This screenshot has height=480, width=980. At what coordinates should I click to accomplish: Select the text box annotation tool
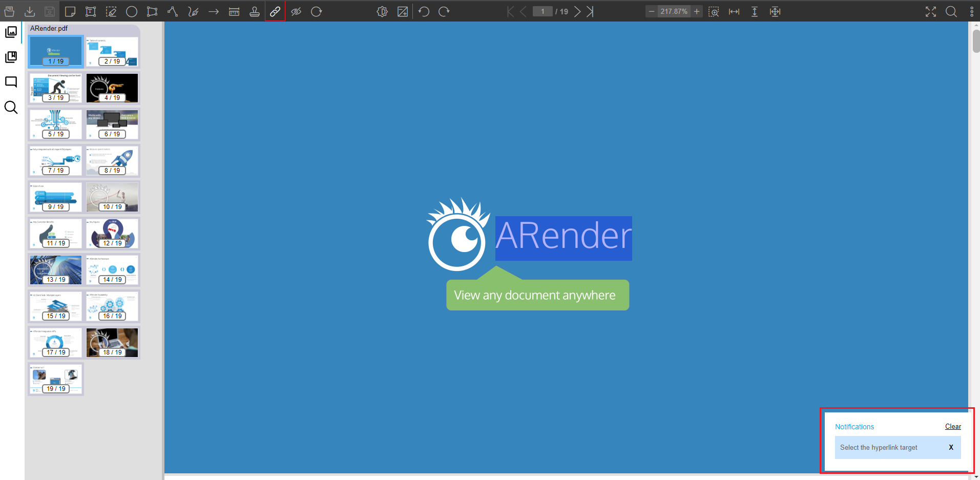pyautogui.click(x=91, y=11)
